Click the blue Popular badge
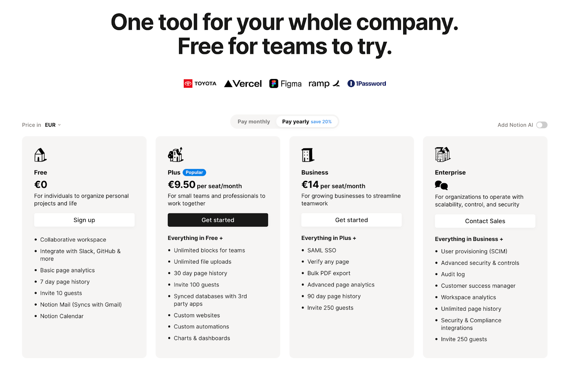Viewport: 588px width, 375px height. (x=194, y=172)
